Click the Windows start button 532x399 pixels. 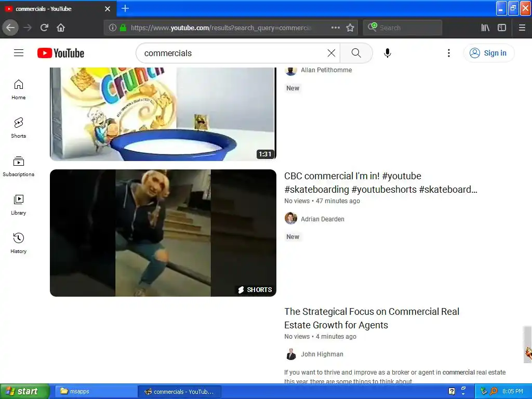[x=25, y=391]
